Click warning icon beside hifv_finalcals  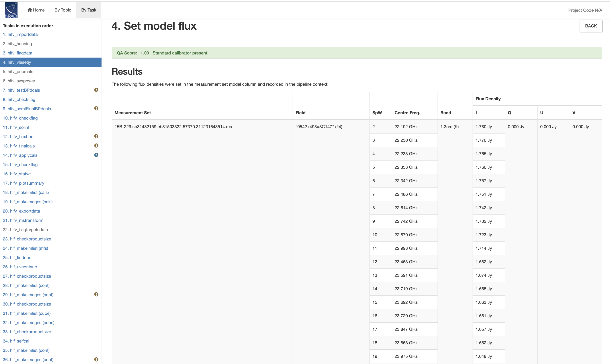click(x=96, y=146)
